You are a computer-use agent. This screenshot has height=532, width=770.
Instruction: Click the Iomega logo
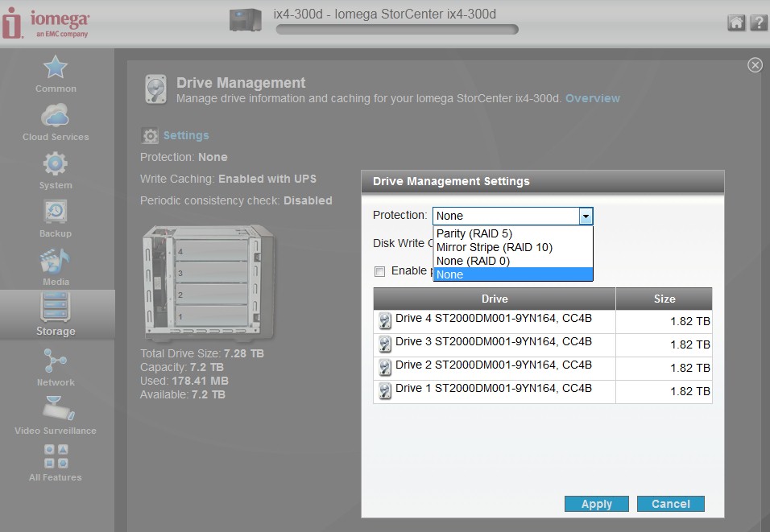(x=46, y=23)
